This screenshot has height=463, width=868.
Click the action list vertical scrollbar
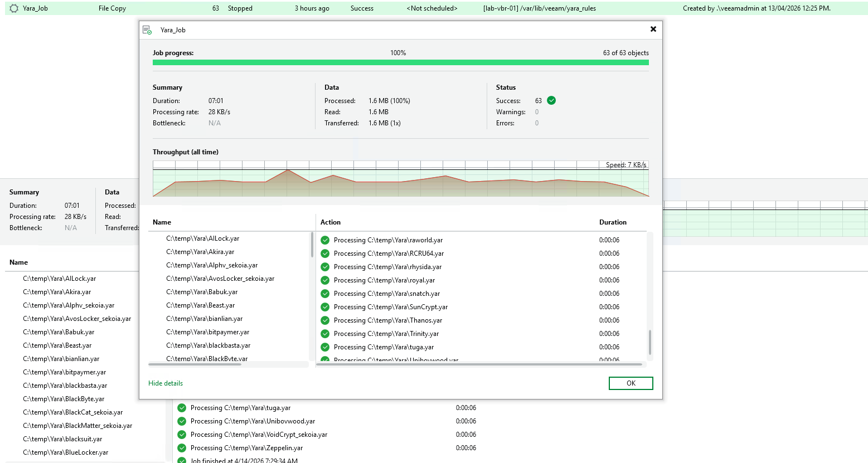point(649,342)
